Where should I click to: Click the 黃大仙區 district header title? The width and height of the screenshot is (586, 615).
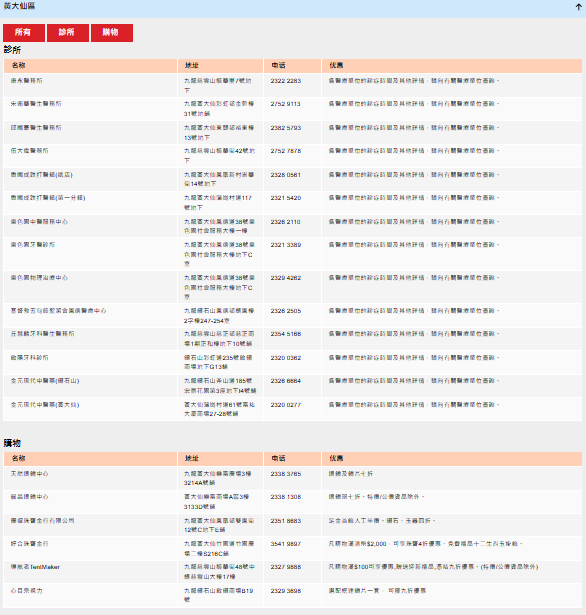click(x=19, y=6)
